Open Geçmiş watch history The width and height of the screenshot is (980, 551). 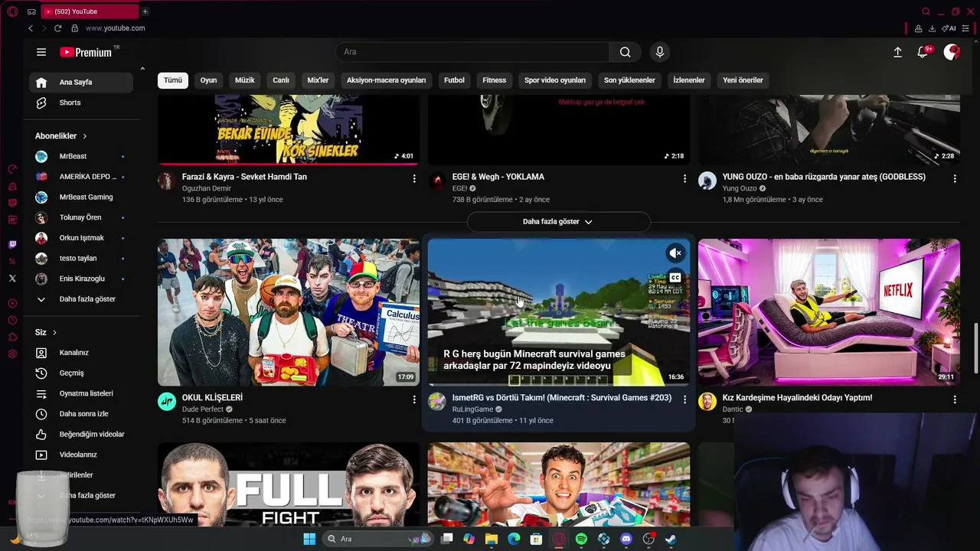(x=81, y=373)
